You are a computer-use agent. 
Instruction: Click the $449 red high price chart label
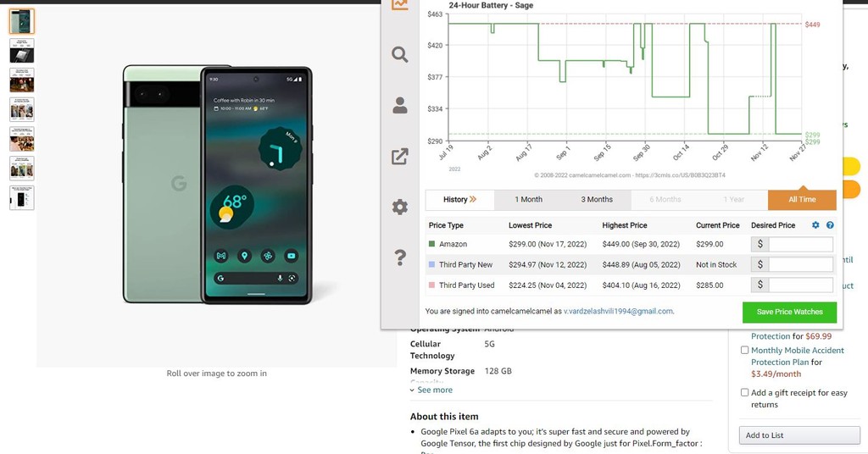pos(812,25)
